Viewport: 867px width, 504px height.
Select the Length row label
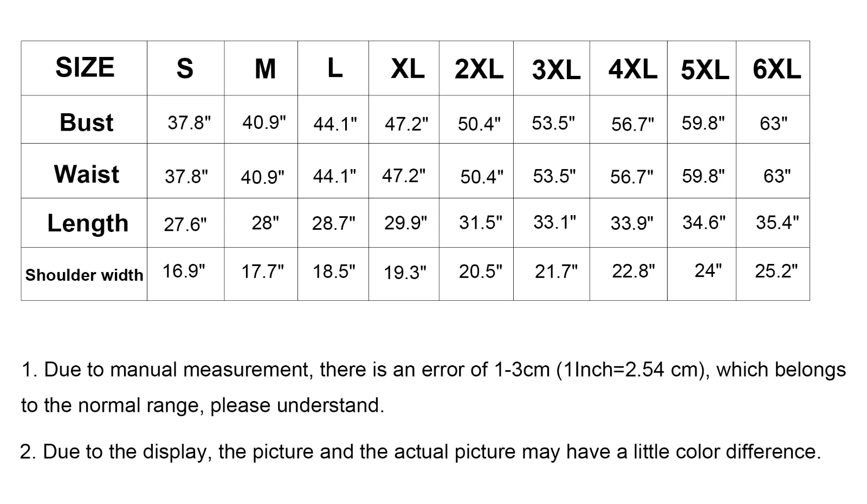click(x=87, y=223)
